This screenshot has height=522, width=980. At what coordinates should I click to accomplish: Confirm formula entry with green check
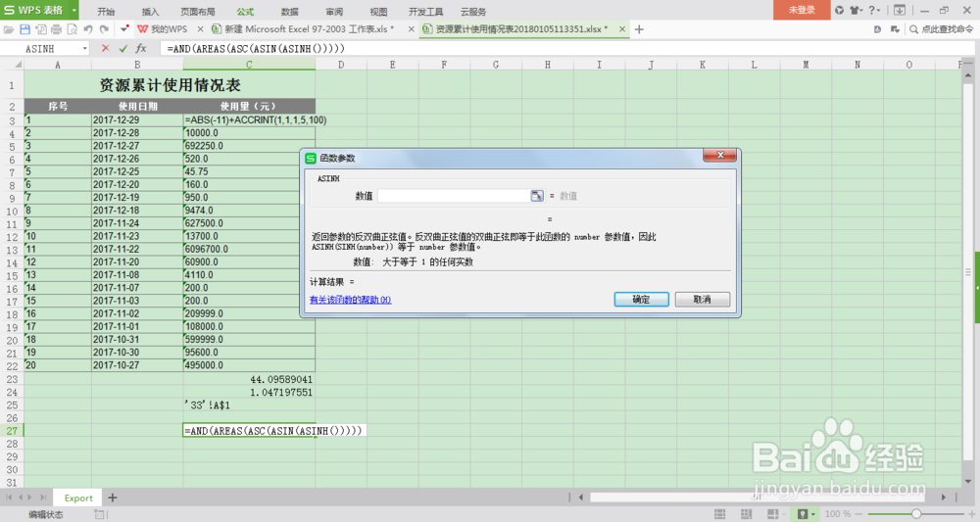[x=123, y=49]
